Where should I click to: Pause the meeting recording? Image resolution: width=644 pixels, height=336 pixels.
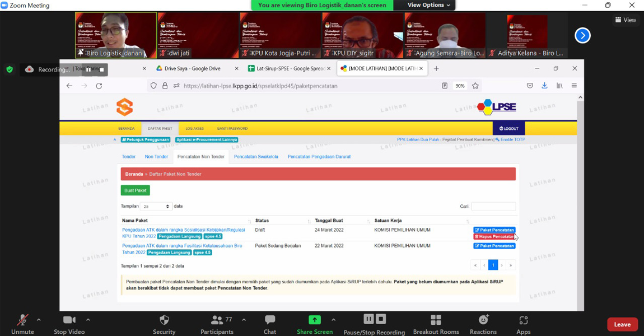click(x=368, y=319)
